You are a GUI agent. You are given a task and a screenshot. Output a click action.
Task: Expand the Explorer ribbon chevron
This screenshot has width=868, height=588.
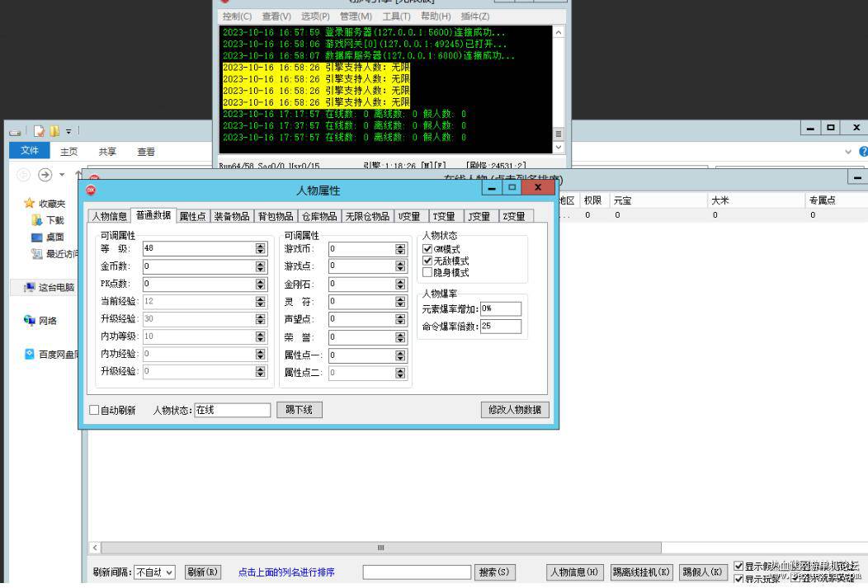[848, 152]
